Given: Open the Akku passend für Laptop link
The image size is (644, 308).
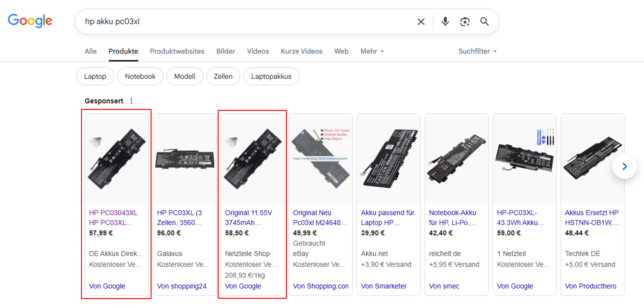Looking at the screenshot, I should pos(387,218).
